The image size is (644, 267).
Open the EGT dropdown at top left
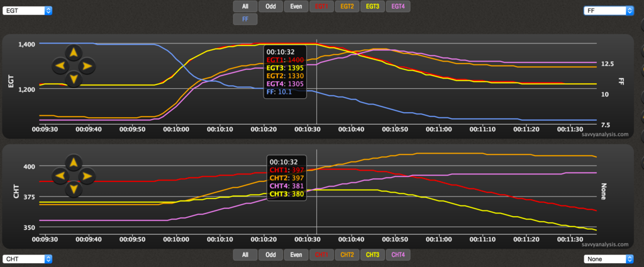pyautogui.click(x=27, y=11)
